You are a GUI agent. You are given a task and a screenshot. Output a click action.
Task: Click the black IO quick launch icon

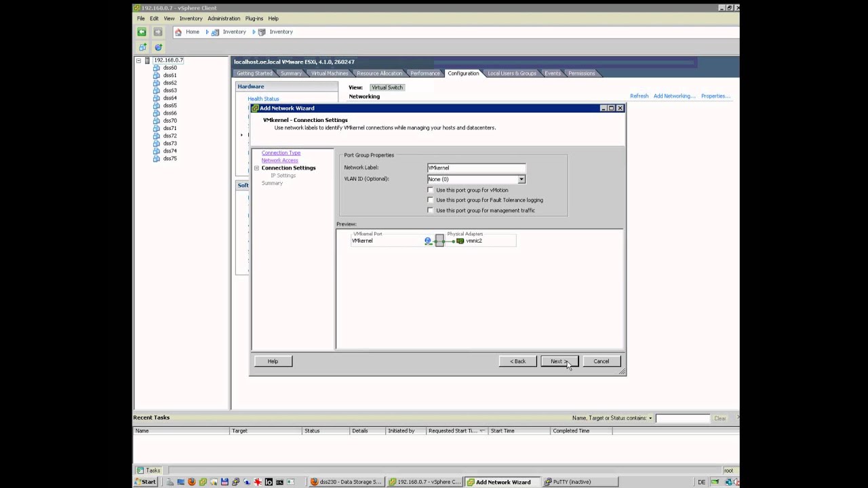click(269, 482)
